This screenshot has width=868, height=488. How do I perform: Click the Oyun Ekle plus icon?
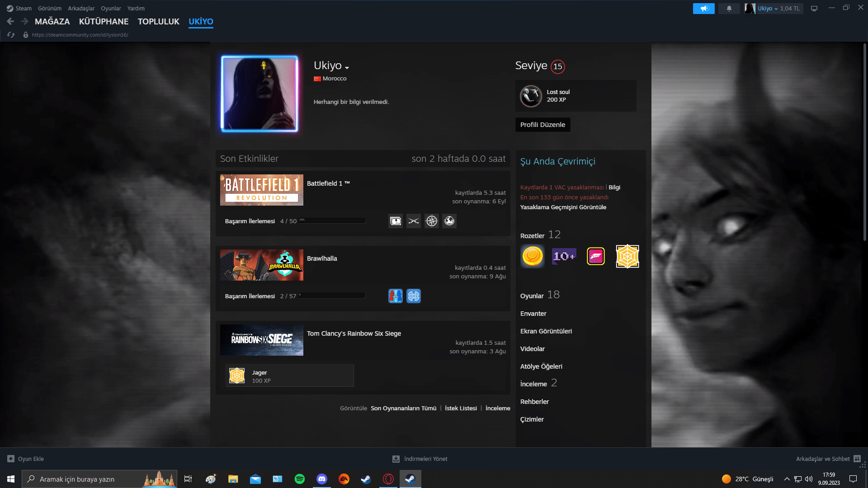[x=11, y=459]
